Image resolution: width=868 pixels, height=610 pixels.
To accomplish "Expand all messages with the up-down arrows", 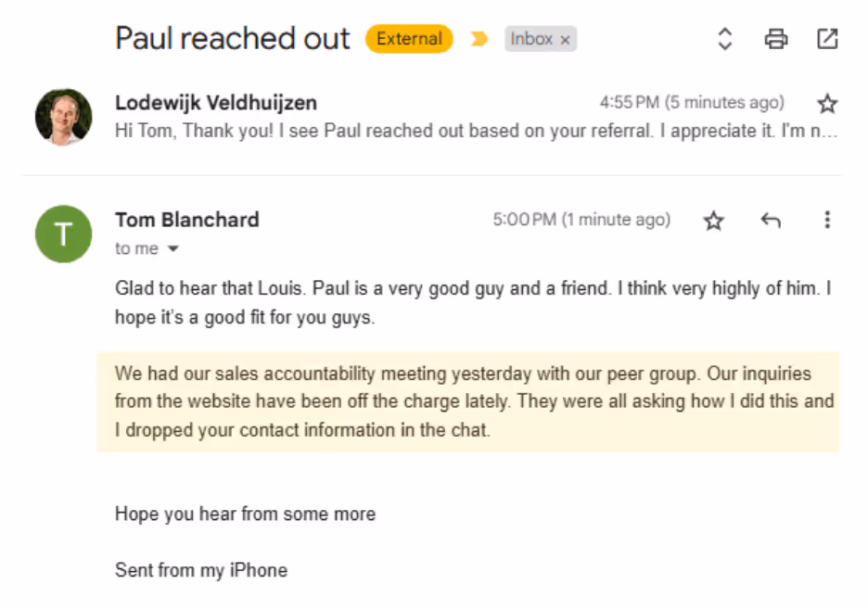I will (x=725, y=39).
